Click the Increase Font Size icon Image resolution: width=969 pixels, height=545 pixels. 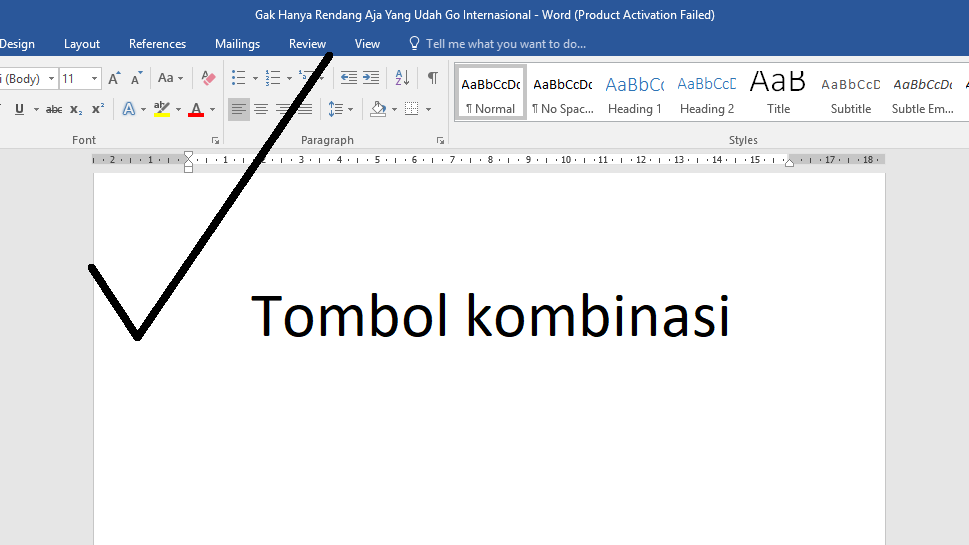114,78
